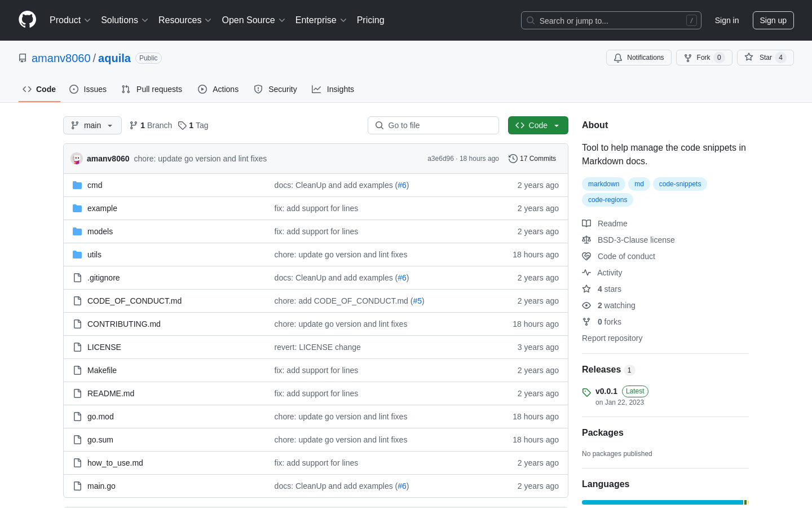
Task: Star the aquila repository
Action: 765,58
